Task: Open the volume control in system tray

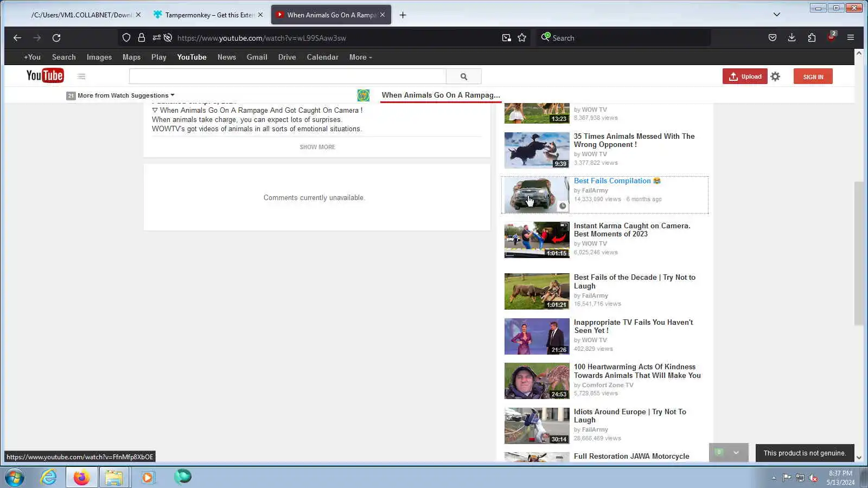Action: 813,478
